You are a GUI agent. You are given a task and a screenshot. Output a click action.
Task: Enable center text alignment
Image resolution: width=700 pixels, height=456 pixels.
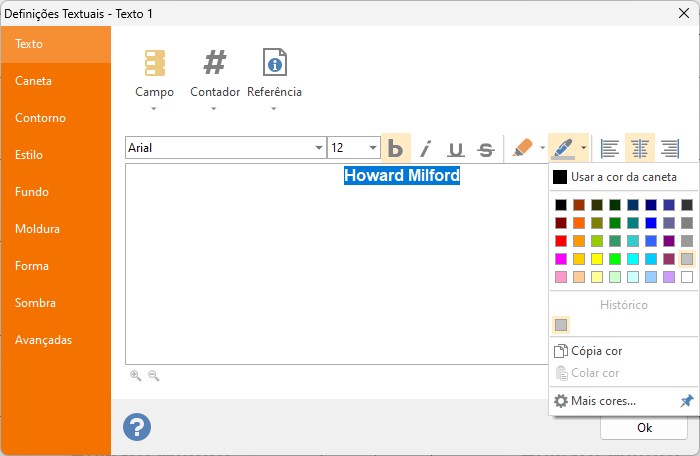click(x=639, y=148)
